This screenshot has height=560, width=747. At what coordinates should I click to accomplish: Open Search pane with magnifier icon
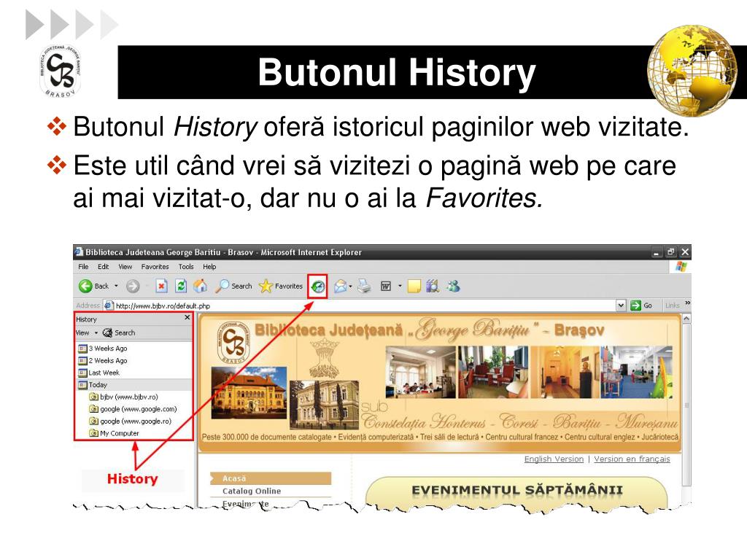coord(222,286)
